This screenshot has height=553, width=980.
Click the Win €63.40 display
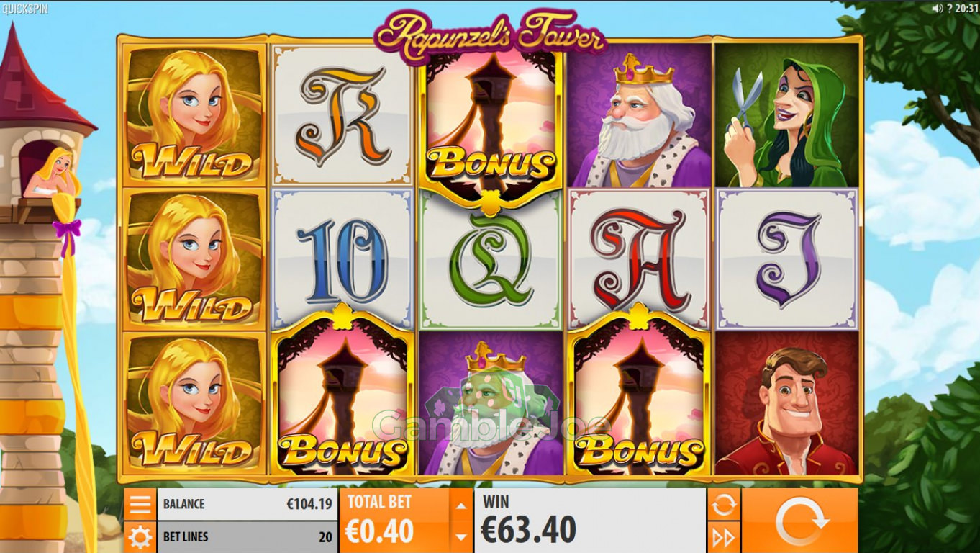(x=590, y=521)
